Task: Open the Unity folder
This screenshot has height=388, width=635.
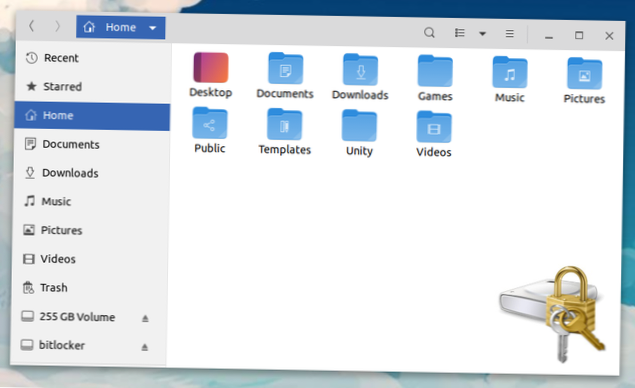Action: (x=359, y=126)
